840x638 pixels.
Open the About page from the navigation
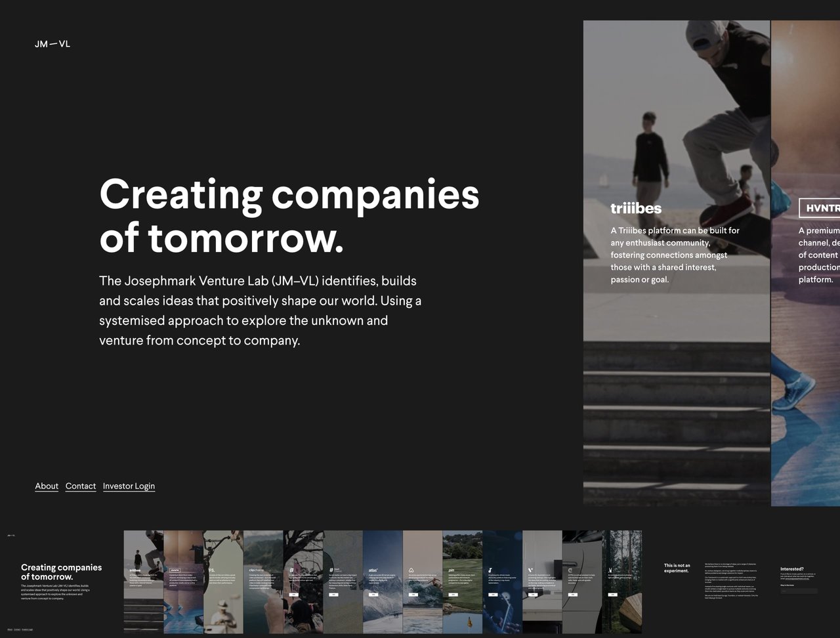[46, 486]
